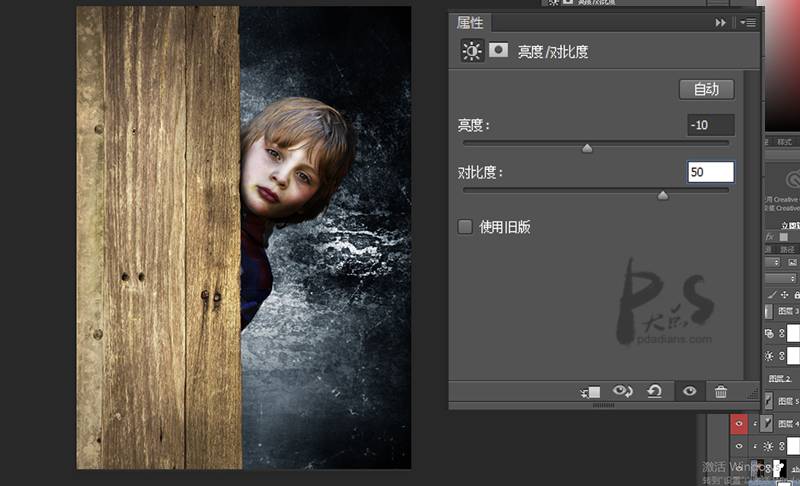The height and width of the screenshot is (486, 800).
Task: Open the blend mode dropdown in Layers
Action: [x=781, y=278]
